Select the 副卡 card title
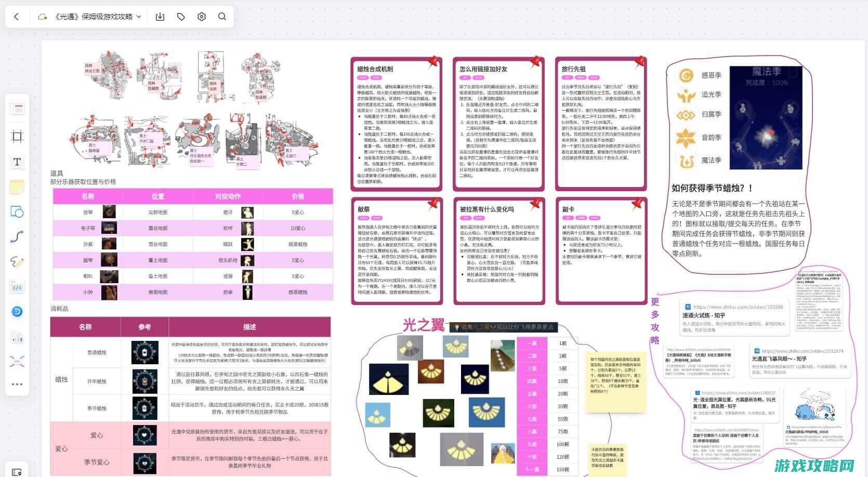 568,209
